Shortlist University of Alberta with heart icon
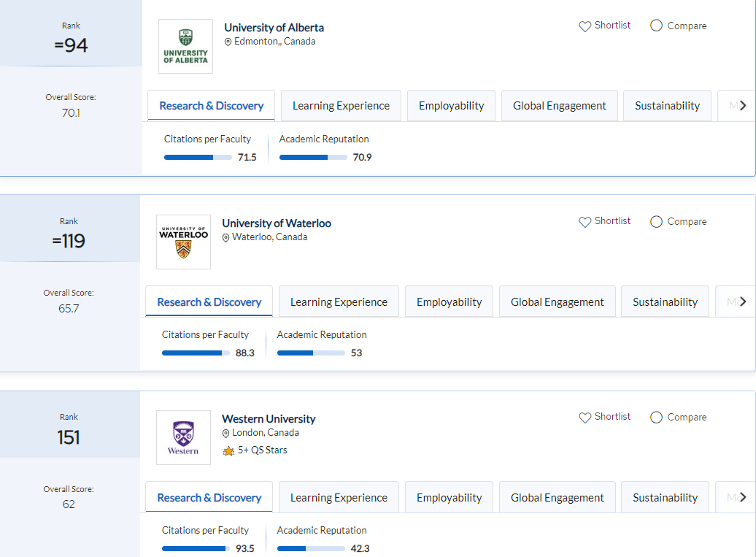Screen dimensions: 756x557 [585, 26]
